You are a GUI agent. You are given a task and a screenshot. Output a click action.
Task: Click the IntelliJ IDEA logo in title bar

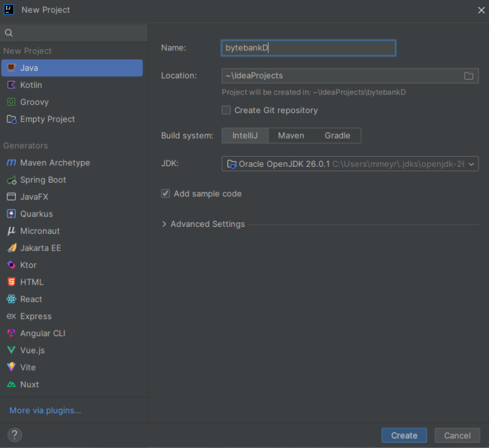point(8,10)
